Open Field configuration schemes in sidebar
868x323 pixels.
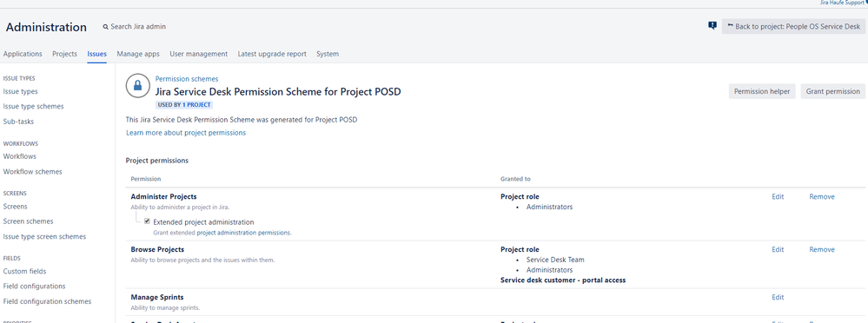(x=47, y=301)
